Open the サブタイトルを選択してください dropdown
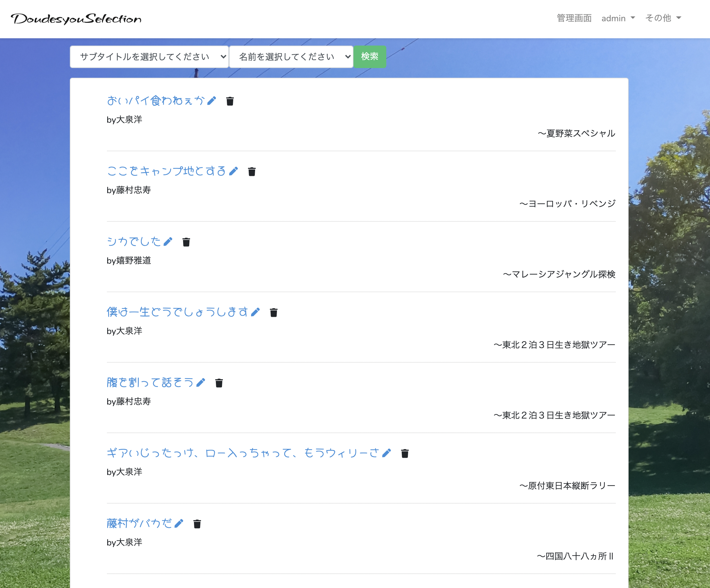 (x=149, y=57)
